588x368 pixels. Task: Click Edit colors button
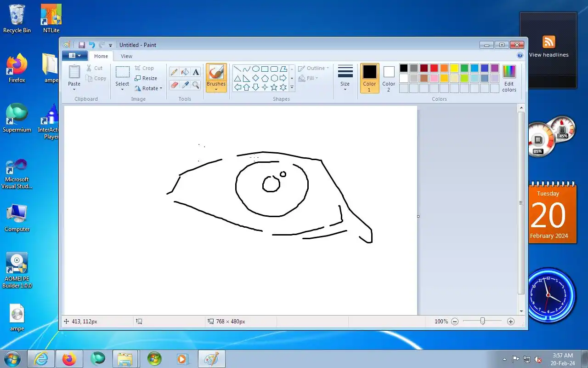pyautogui.click(x=509, y=78)
